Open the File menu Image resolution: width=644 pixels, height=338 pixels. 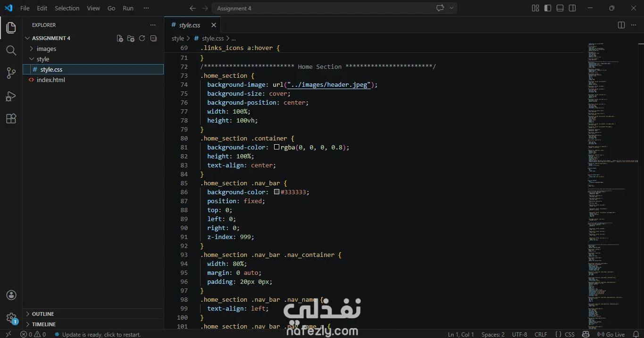pos(25,8)
